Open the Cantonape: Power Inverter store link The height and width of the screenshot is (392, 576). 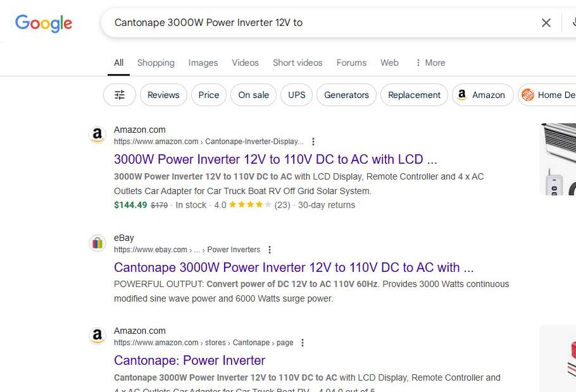pos(189,360)
